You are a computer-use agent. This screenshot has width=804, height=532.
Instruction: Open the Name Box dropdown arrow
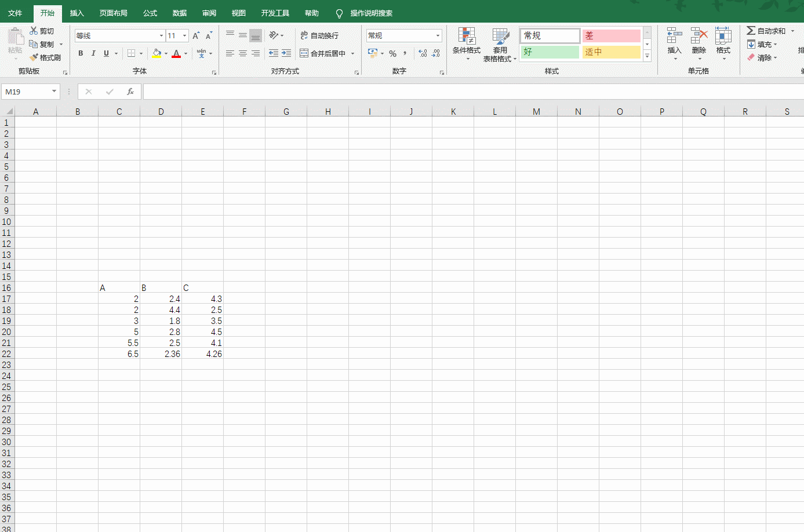[54, 92]
